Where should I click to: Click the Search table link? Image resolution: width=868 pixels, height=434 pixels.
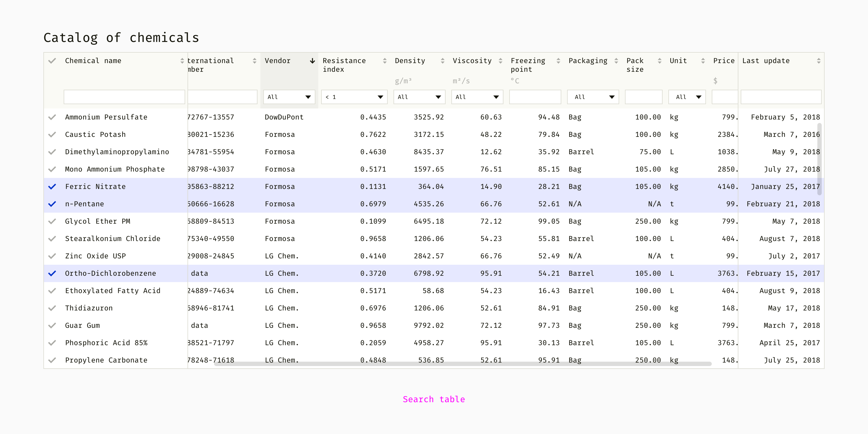[434, 399]
